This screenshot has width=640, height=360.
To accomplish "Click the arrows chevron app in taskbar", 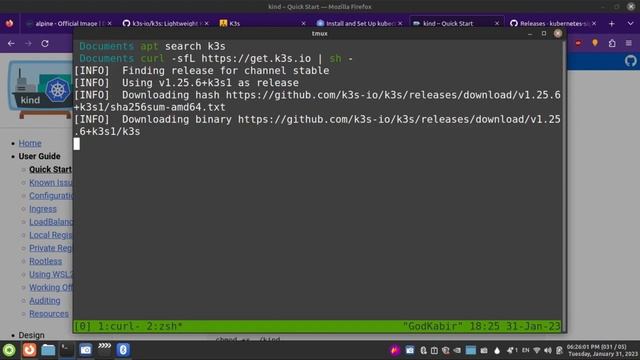I will (104, 347).
